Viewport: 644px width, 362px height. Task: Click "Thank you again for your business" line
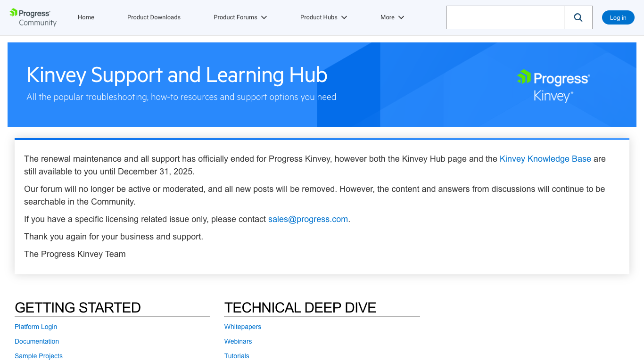pyautogui.click(x=114, y=237)
